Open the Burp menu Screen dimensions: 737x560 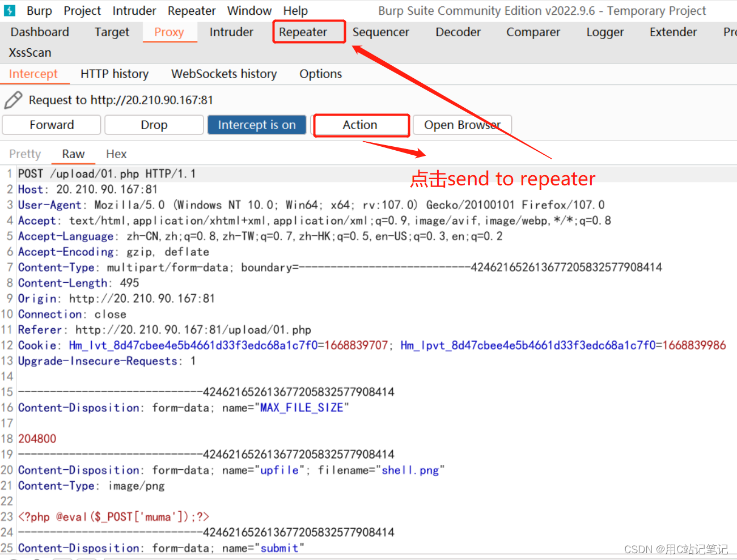coord(39,11)
